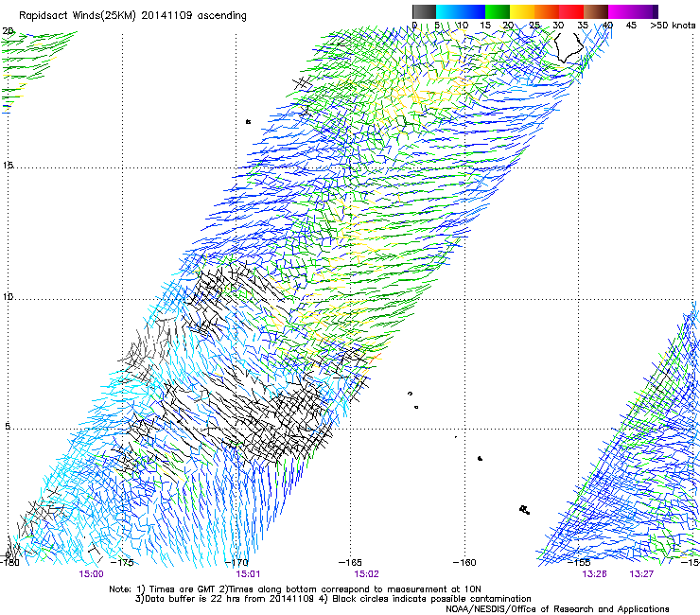Click the -170 longitude axis label

pos(236,563)
